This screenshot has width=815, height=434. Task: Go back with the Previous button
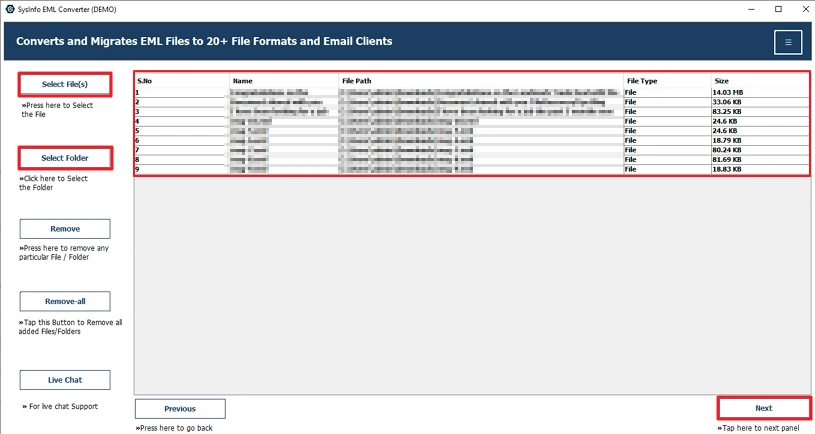point(180,409)
